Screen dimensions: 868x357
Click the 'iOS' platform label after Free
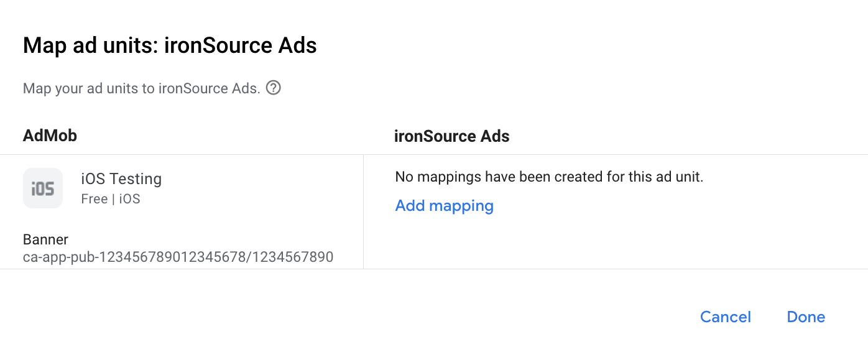(x=129, y=199)
